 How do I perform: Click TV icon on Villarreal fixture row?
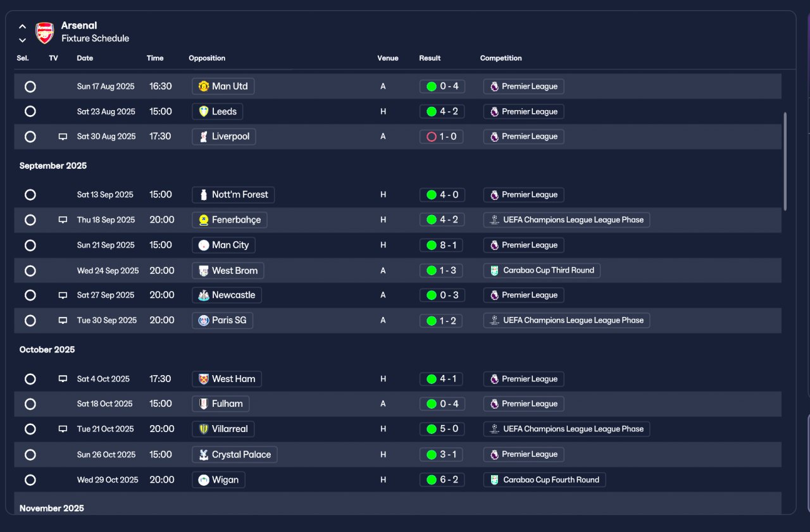(63, 429)
